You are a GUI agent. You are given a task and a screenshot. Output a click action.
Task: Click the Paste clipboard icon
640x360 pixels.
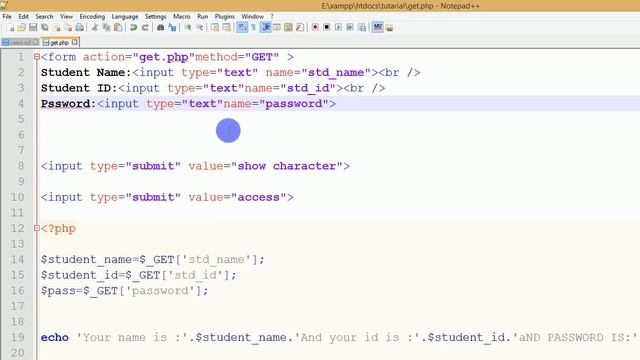pos(118,27)
